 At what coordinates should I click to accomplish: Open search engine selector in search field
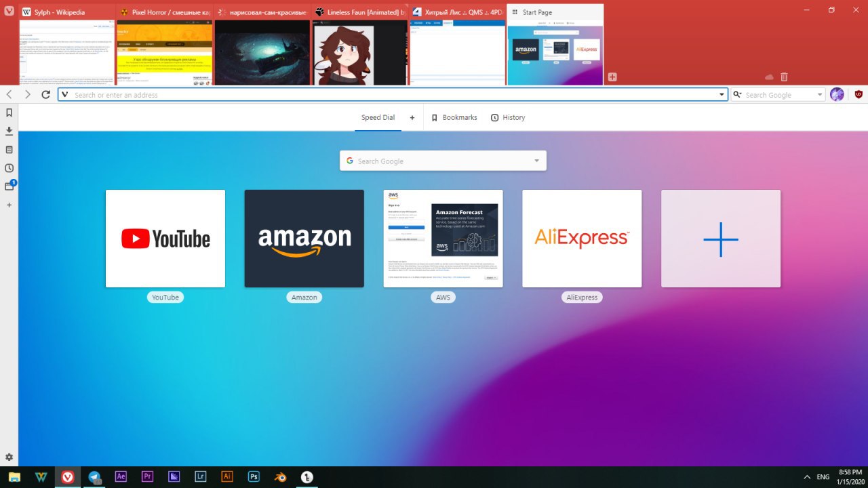click(738, 95)
